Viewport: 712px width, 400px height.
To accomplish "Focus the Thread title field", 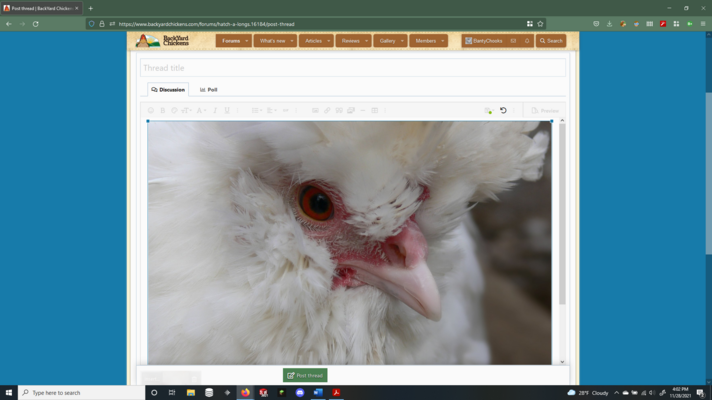I will tap(353, 68).
